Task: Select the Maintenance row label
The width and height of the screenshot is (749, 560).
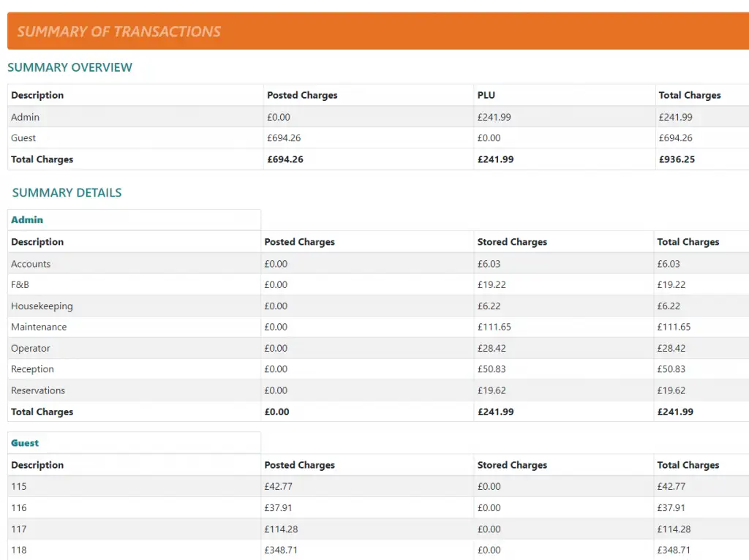Action: coord(39,327)
